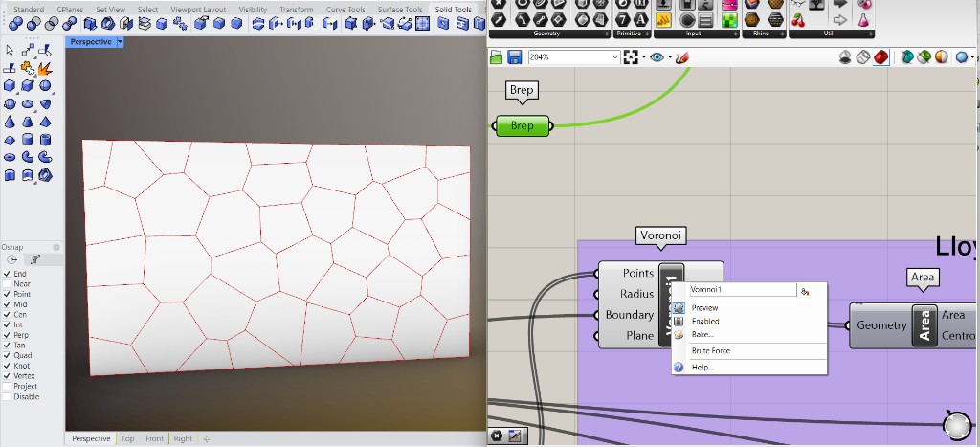Image resolution: width=980 pixels, height=447 pixels.
Task: Expand the Rhino panel plus button
Action: click(x=782, y=34)
